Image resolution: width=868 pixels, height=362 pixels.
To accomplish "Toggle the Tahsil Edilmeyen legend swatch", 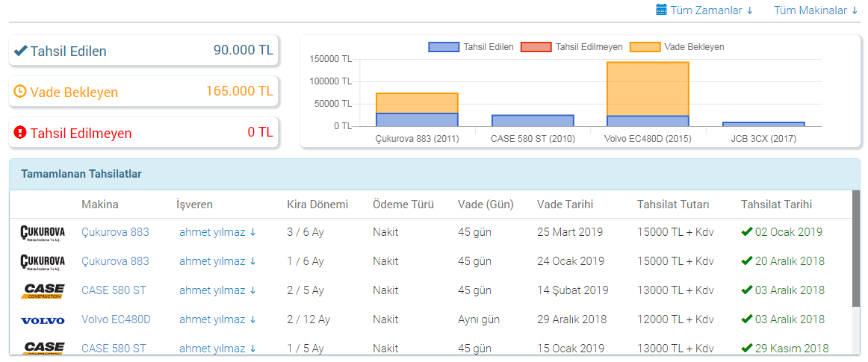I will tap(536, 47).
